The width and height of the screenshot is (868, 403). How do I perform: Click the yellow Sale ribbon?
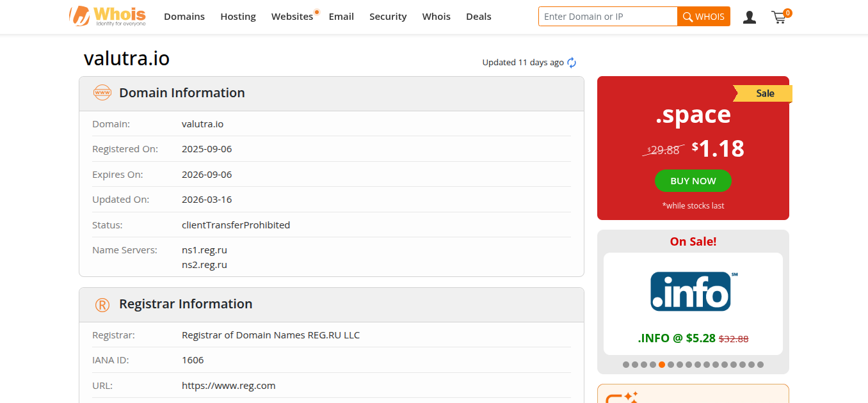(x=763, y=93)
